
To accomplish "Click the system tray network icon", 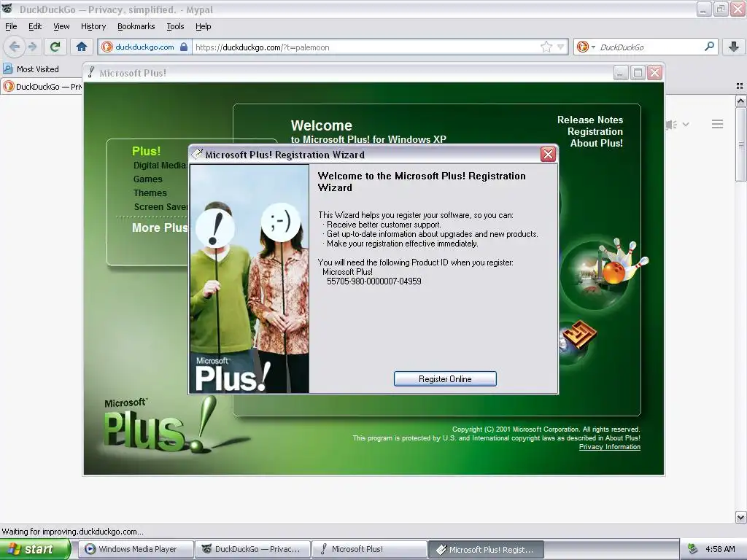I will [693, 549].
